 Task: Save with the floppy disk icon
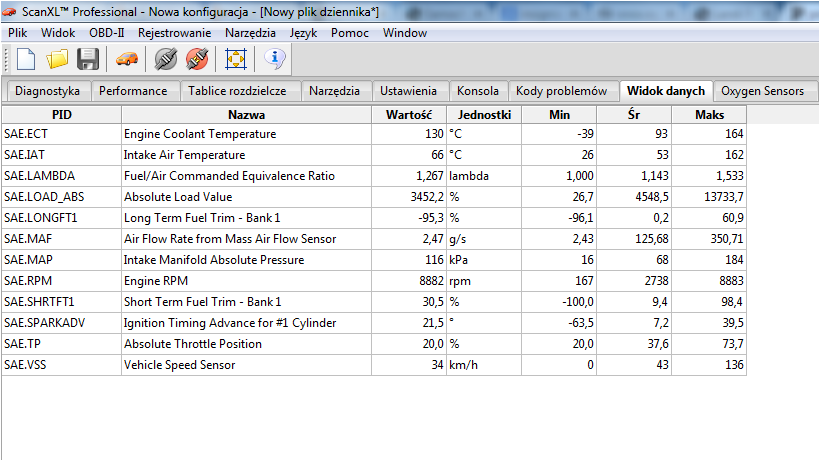tap(88, 59)
